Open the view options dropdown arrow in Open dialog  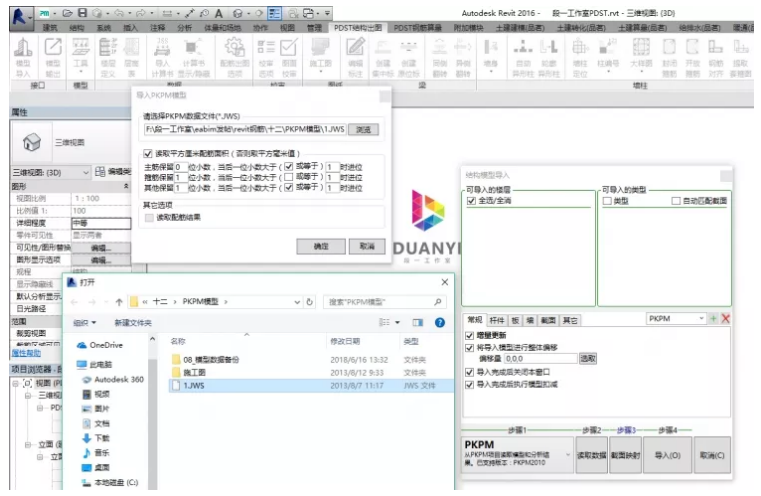pos(397,322)
